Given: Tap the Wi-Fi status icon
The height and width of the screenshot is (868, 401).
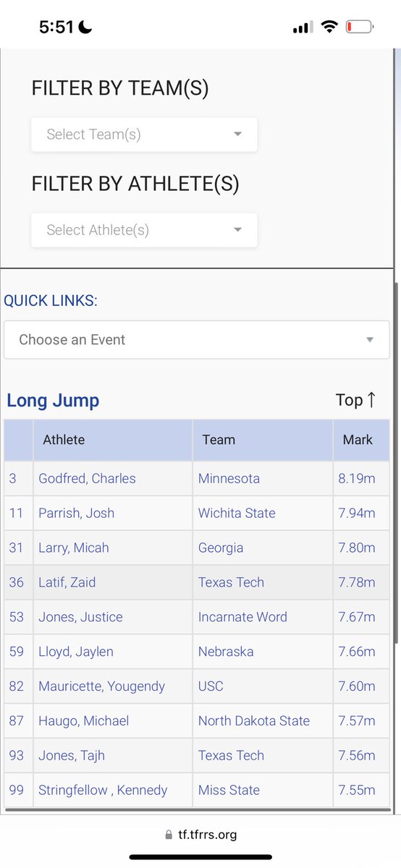Looking at the screenshot, I should (329, 27).
